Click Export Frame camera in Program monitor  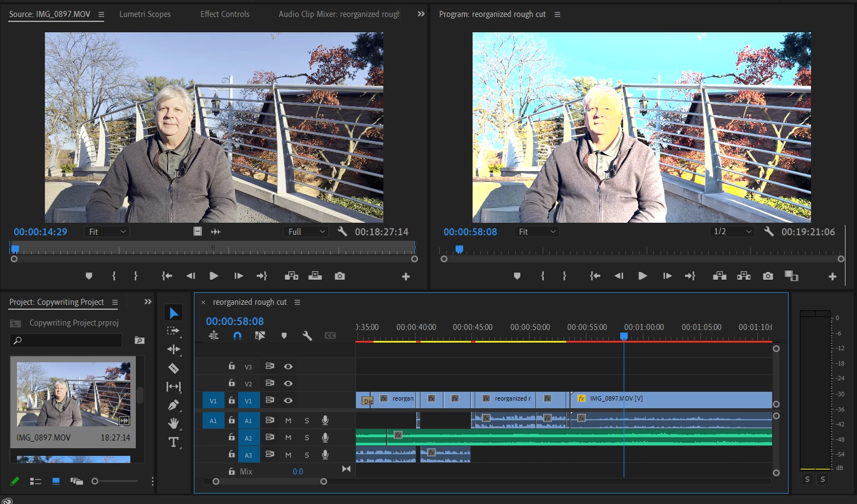point(768,276)
